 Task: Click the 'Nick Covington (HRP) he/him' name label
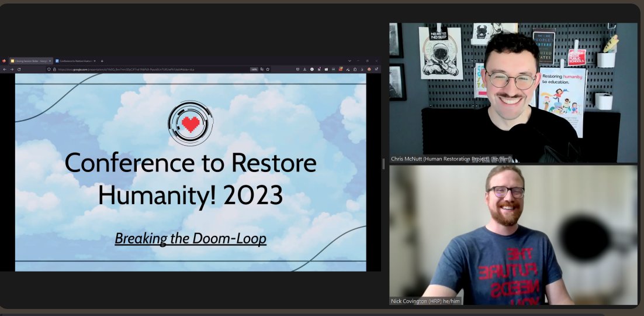425,301
